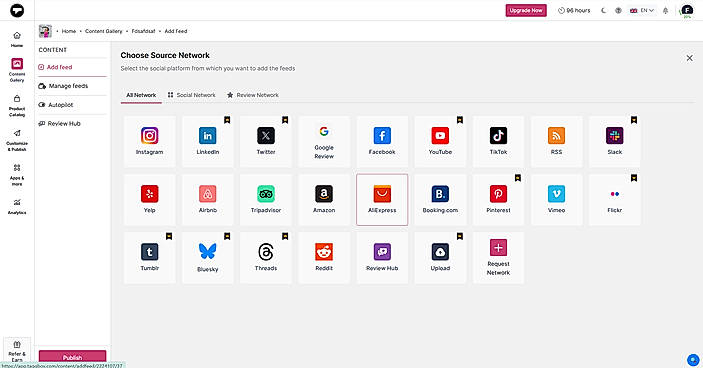
Task: Go to Analytics in left sidebar
Action: click(x=17, y=207)
